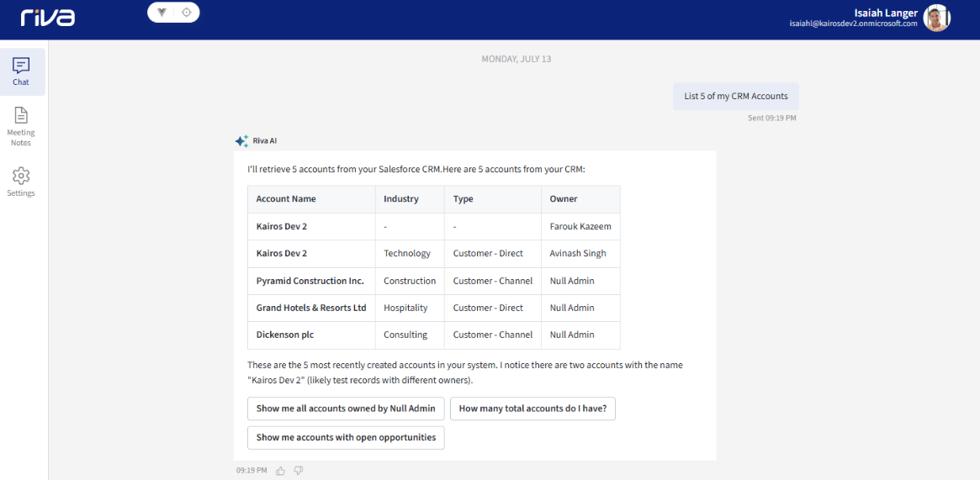
Task: Click the Construction industry cell
Action: click(410, 281)
